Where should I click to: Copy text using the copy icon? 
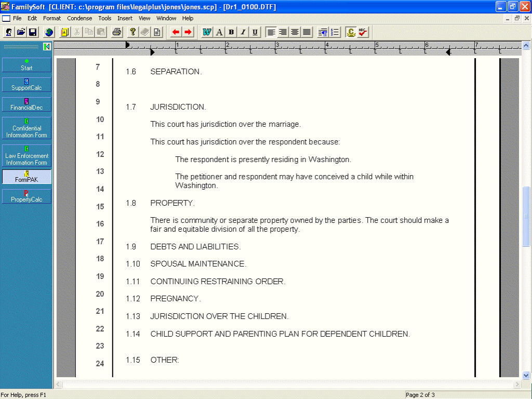(x=88, y=32)
